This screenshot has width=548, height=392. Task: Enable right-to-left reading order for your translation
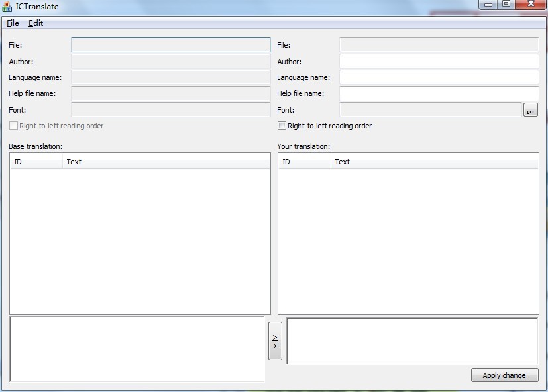tap(282, 126)
